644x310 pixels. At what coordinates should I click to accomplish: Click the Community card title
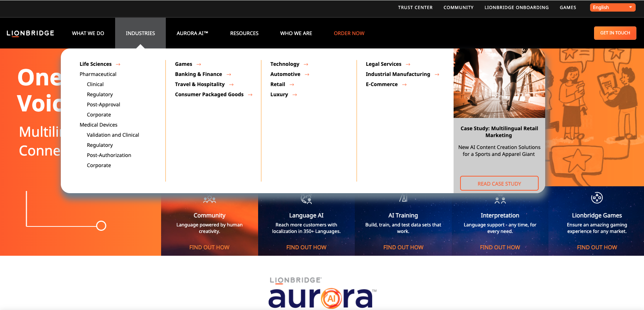coord(209,216)
